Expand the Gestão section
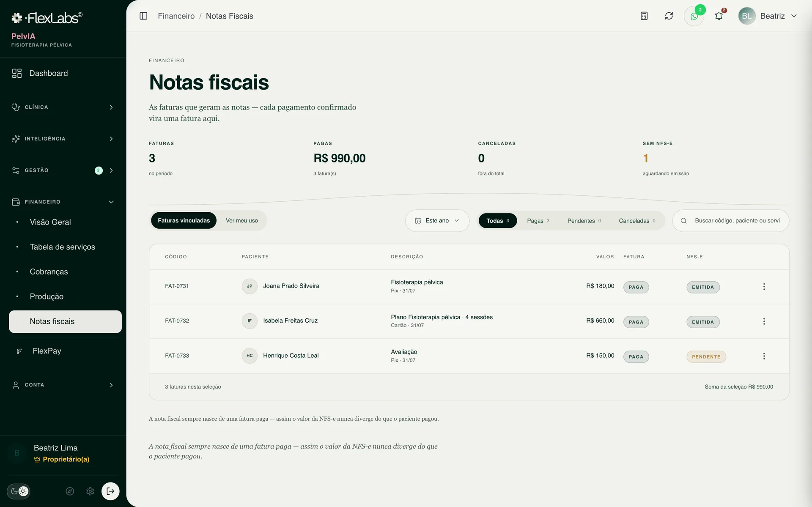812x507 pixels. click(x=63, y=170)
